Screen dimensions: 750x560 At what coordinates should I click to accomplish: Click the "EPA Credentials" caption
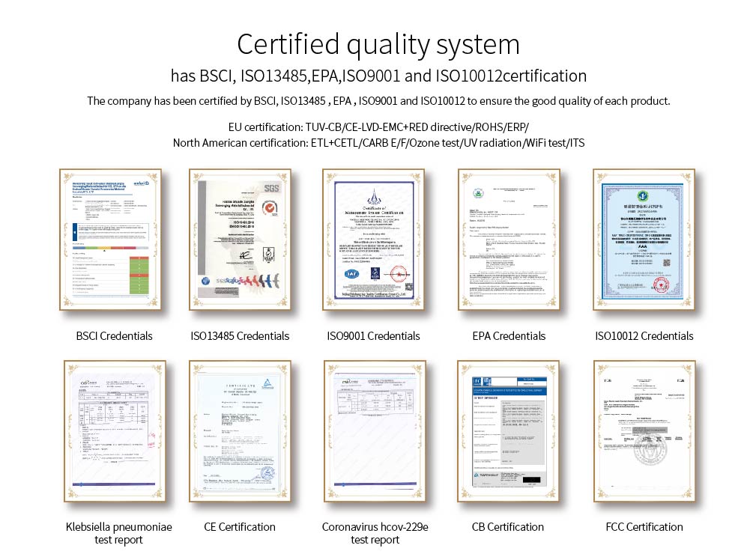click(509, 336)
